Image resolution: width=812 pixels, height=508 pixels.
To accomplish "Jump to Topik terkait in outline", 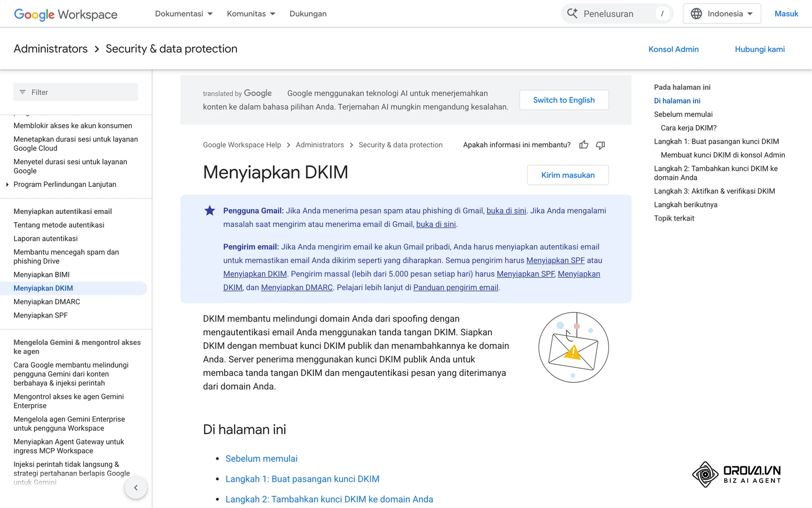I will click(x=674, y=218).
